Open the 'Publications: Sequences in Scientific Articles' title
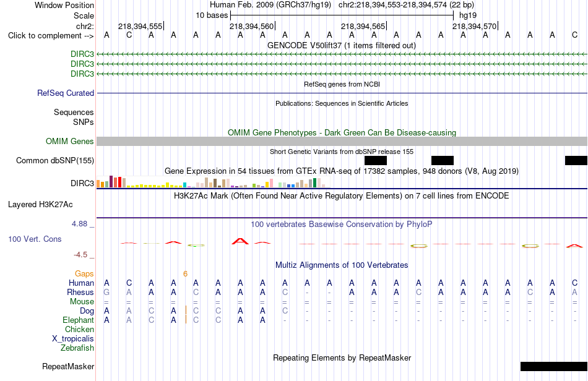Screen dimensions: 588x381 [342, 103]
